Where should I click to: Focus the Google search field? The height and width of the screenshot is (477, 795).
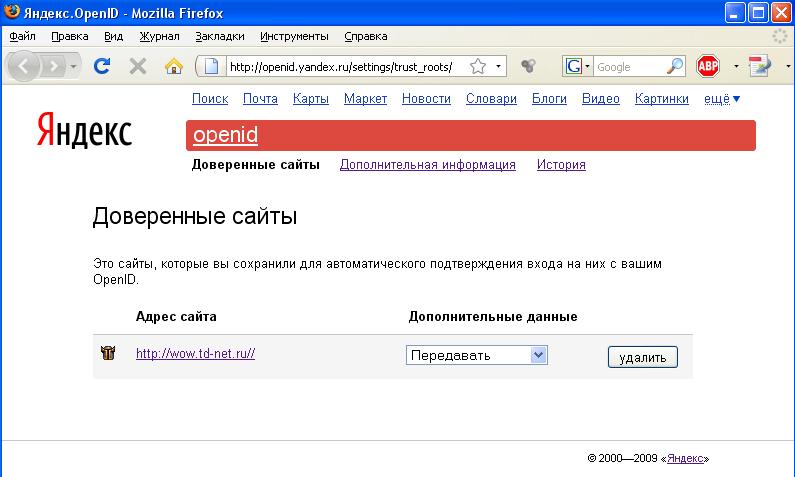629,66
